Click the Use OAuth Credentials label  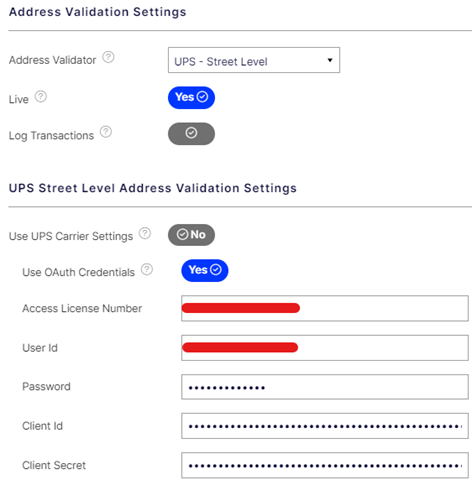78,272
